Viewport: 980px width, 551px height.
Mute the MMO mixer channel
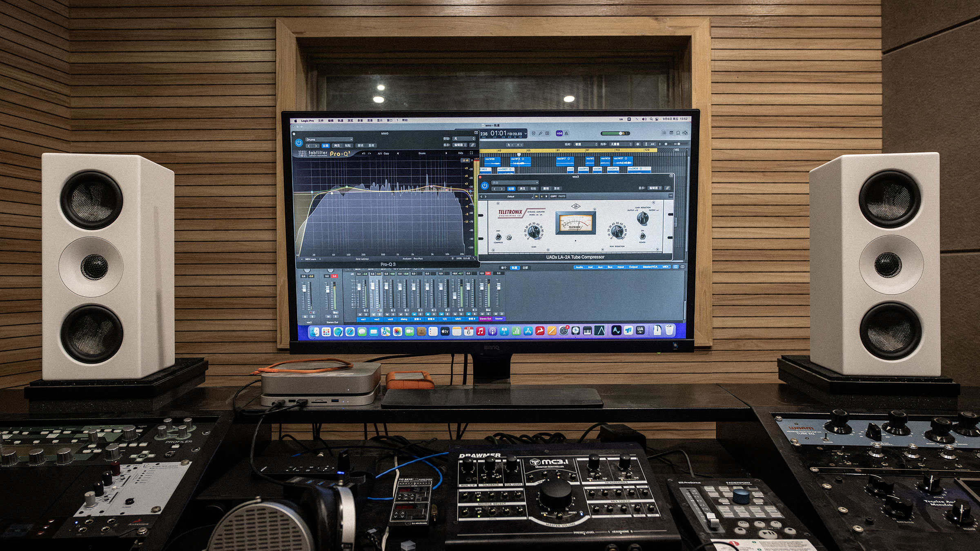pos(455,314)
